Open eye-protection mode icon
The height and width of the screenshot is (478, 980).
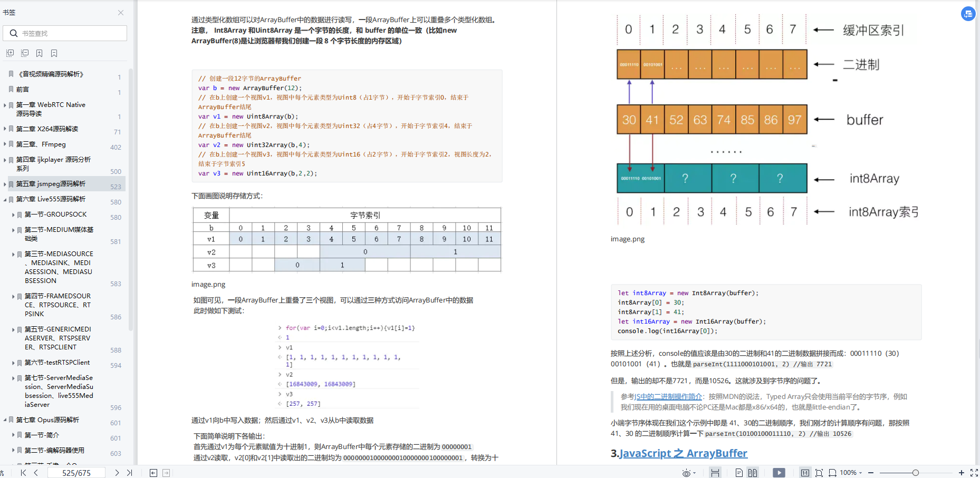click(x=686, y=473)
